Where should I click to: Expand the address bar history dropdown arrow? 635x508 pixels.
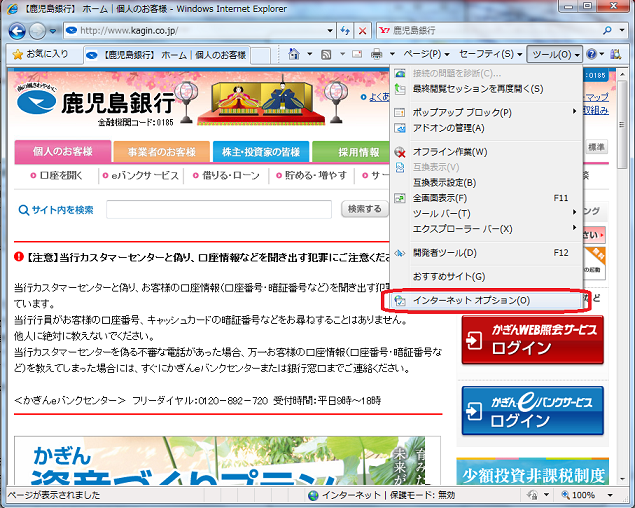coord(330,30)
